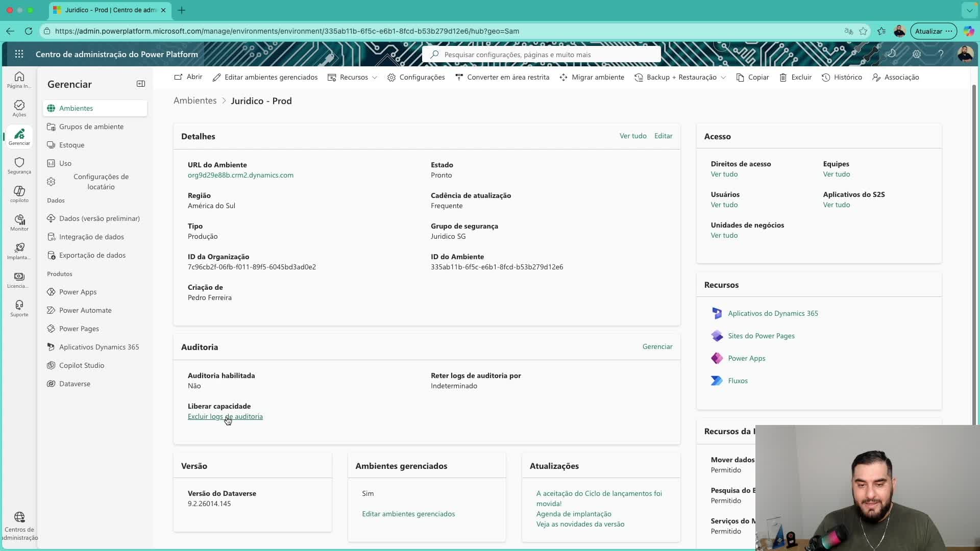Viewport: 980px width, 551px height.
Task: Collapse the Gerenciar navigation panel
Action: pyautogui.click(x=141, y=84)
